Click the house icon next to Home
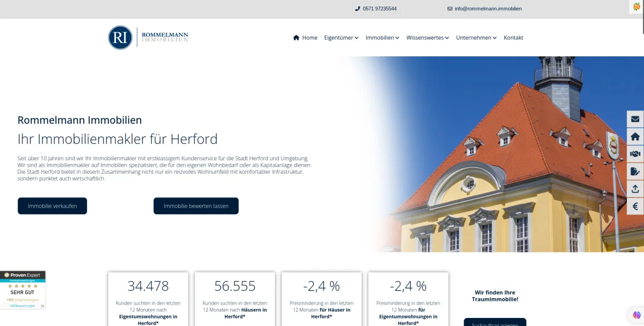The height and width of the screenshot is (326, 644). (x=296, y=38)
